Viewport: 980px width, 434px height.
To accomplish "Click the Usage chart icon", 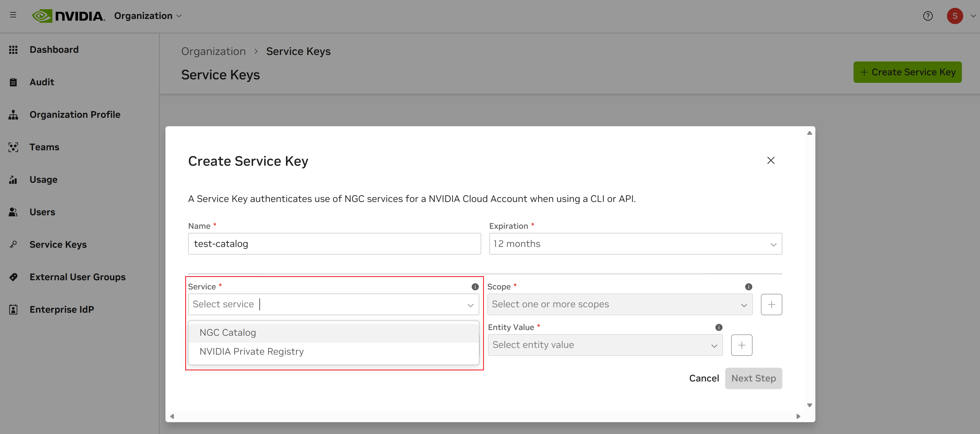I will 13,180.
